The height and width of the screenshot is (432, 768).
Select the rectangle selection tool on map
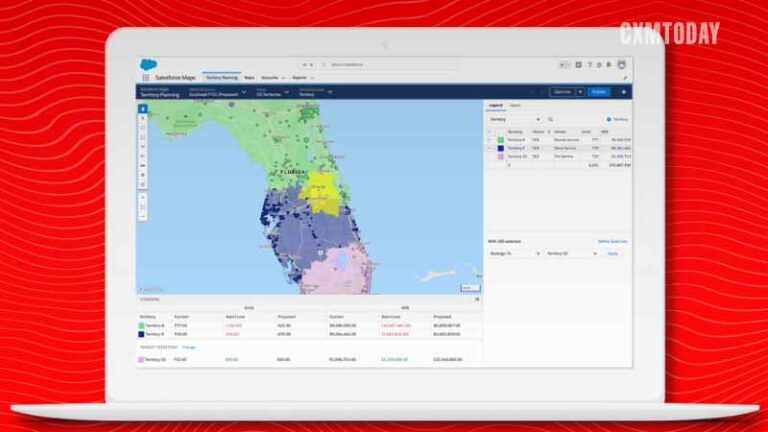tap(143, 137)
